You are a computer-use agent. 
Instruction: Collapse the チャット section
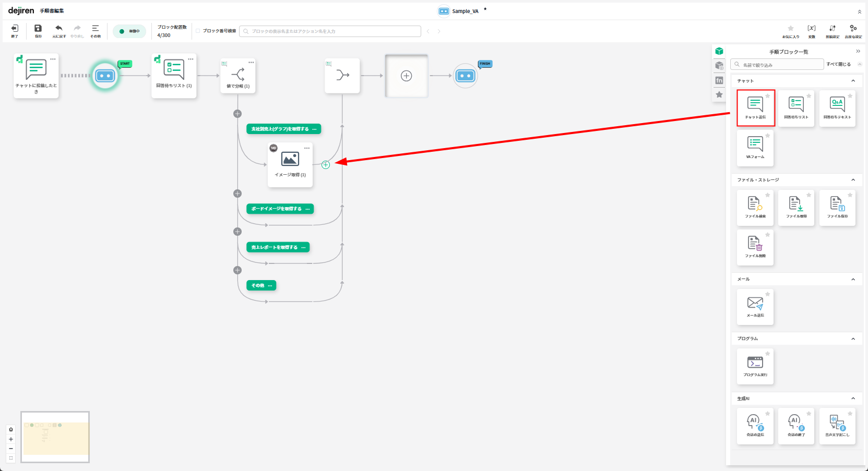(x=853, y=81)
